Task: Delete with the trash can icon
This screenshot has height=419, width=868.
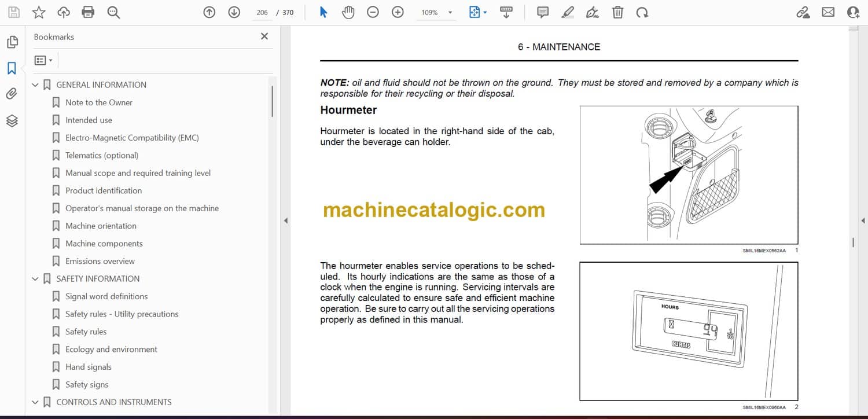Action: click(x=617, y=12)
